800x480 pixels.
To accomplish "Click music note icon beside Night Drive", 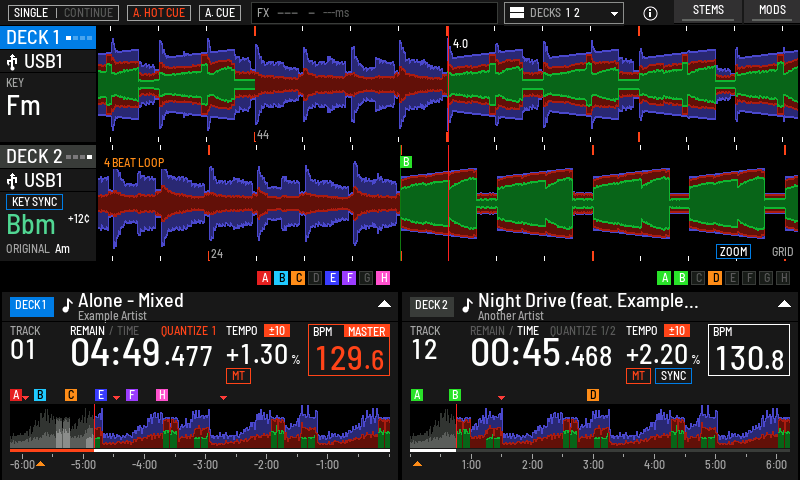I will pos(467,305).
